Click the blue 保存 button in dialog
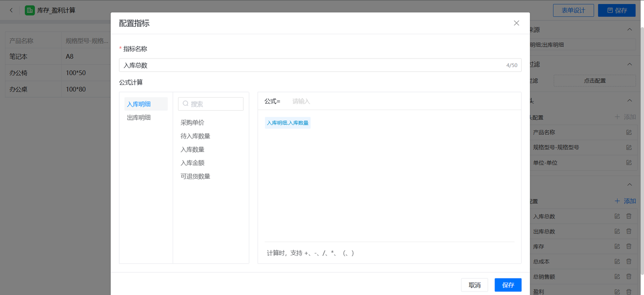This screenshot has height=295, width=644. (508, 285)
